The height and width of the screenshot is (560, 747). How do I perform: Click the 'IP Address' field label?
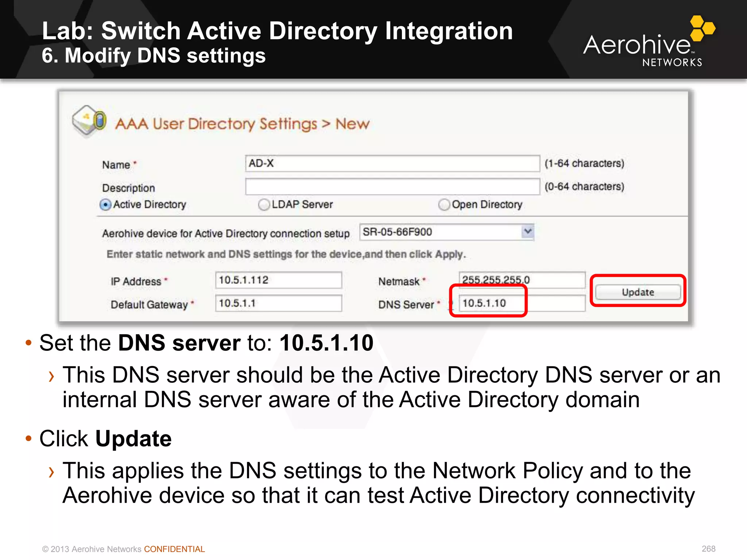[136, 281]
